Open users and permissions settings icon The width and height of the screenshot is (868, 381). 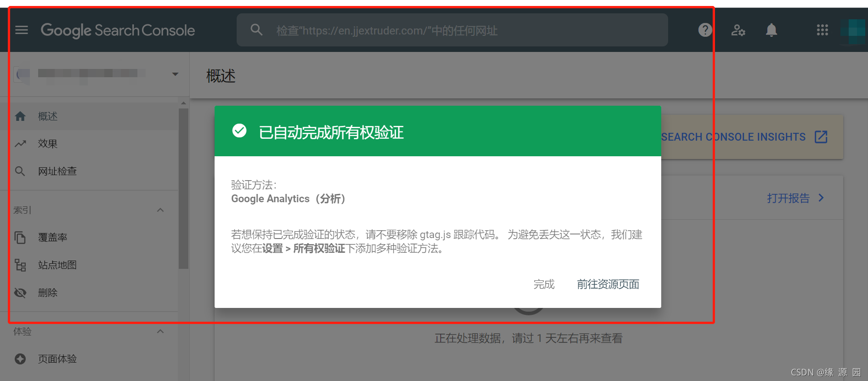738,30
